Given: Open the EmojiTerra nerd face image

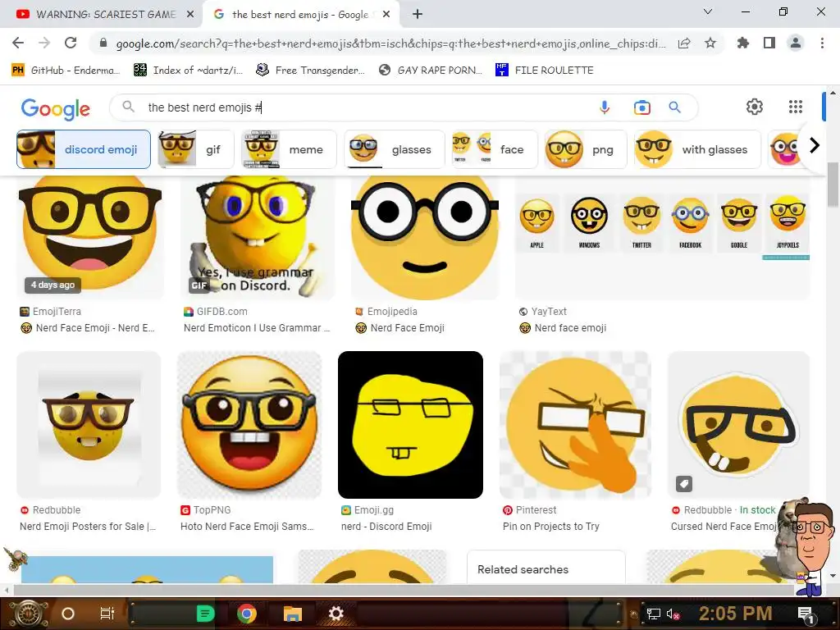Looking at the screenshot, I should 90,238.
